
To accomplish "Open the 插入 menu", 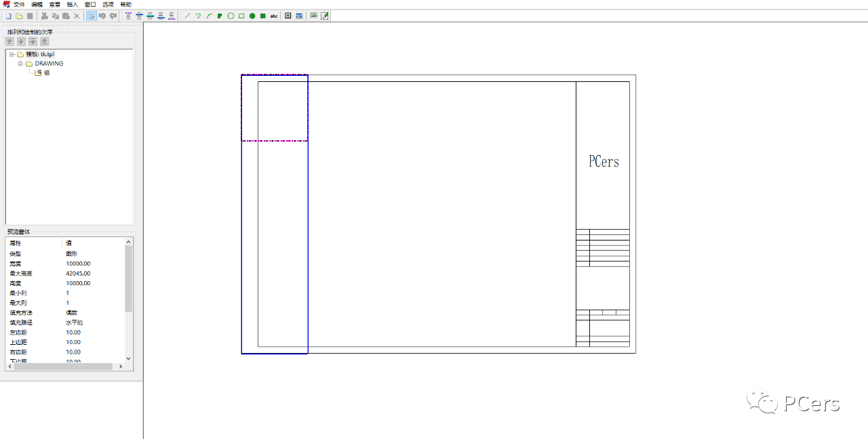I will [72, 4].
